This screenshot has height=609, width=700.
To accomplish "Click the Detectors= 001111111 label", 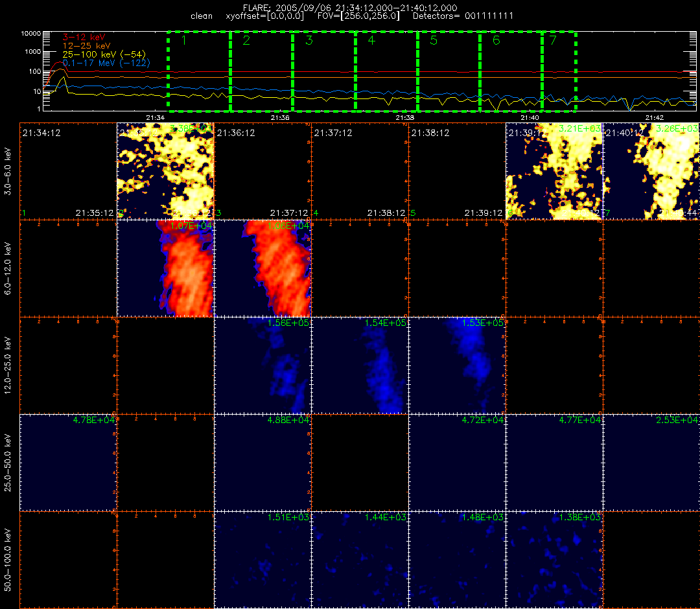I will point(463,16).
